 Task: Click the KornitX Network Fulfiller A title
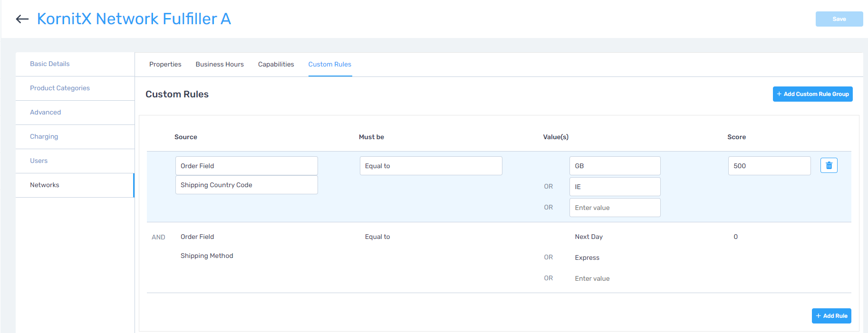coord(134,19)
